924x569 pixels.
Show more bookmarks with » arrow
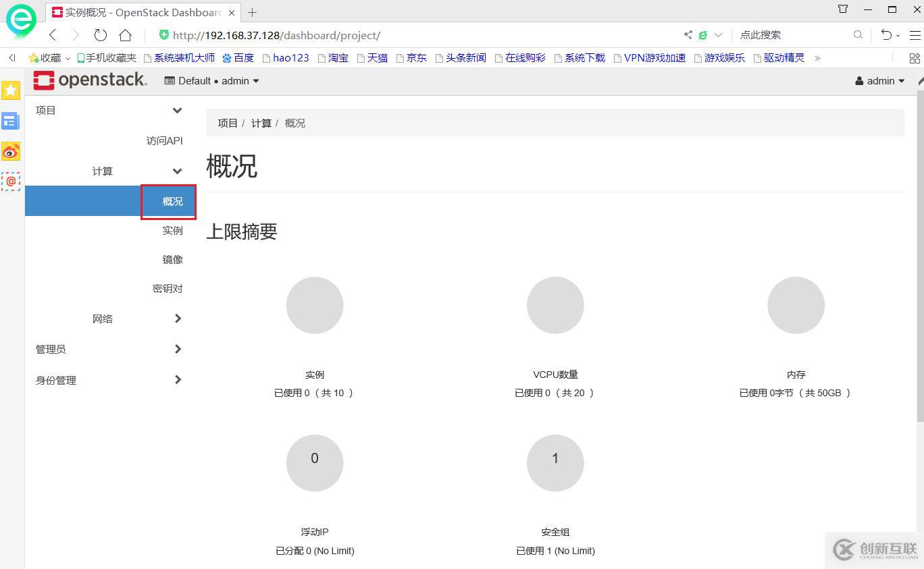(x=817, y=58)
